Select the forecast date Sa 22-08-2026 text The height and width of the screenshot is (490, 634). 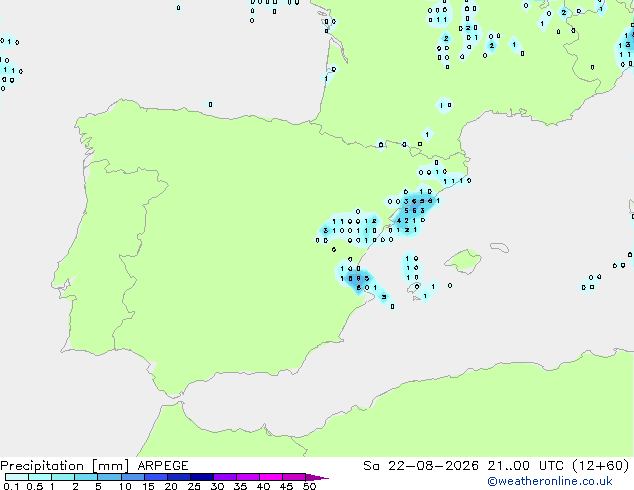(x=421, y=466)
